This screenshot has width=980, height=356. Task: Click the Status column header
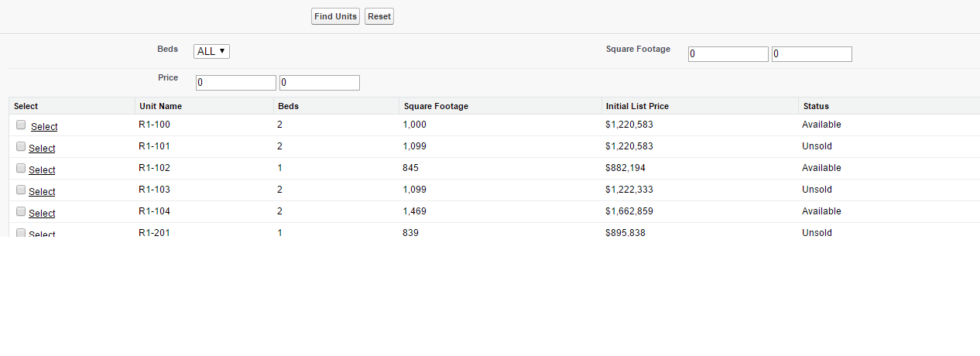[x=816, y=106]
